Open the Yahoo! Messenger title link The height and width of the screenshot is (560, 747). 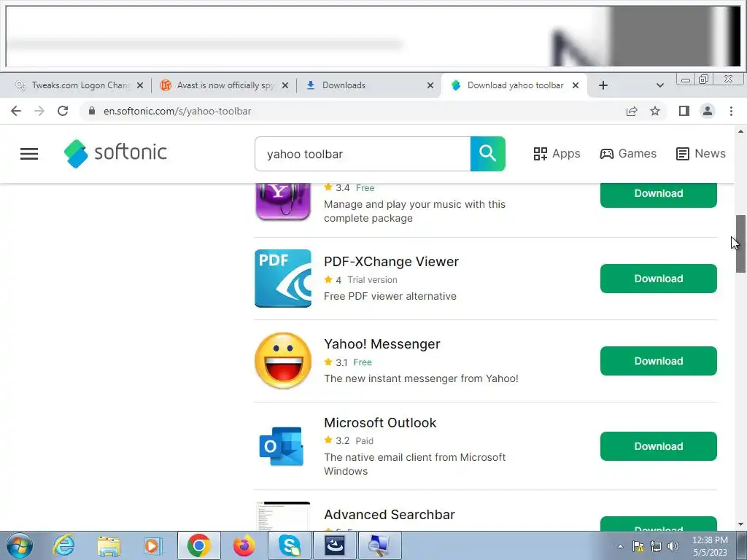382,344
